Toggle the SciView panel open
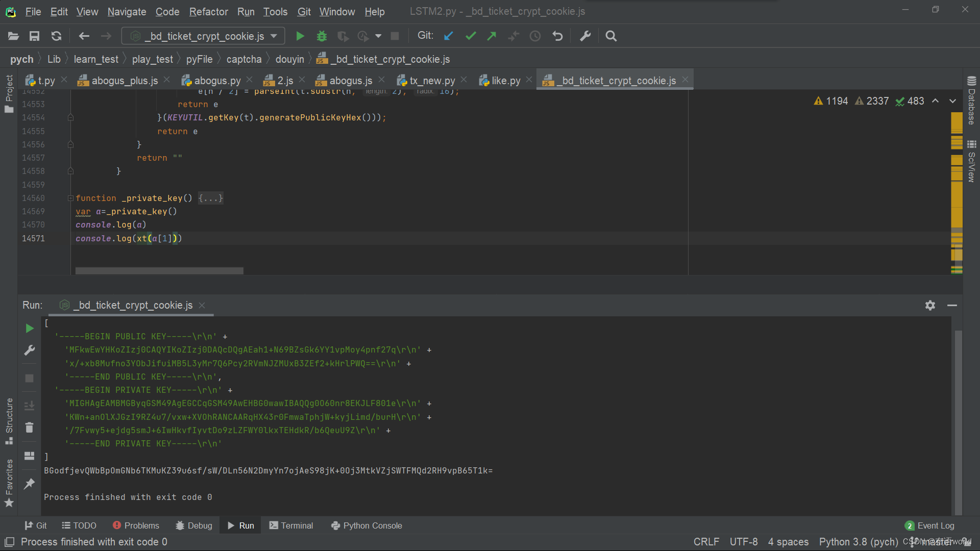The width and height of the screenshot is (980, 551). [x=971, y=161]
